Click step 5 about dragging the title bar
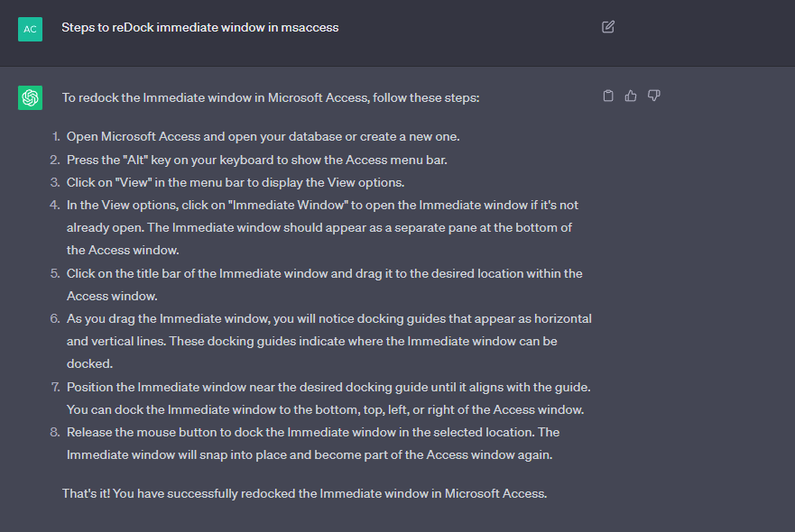The width and height of the screenshot is (795, 532). pos(324,284)
